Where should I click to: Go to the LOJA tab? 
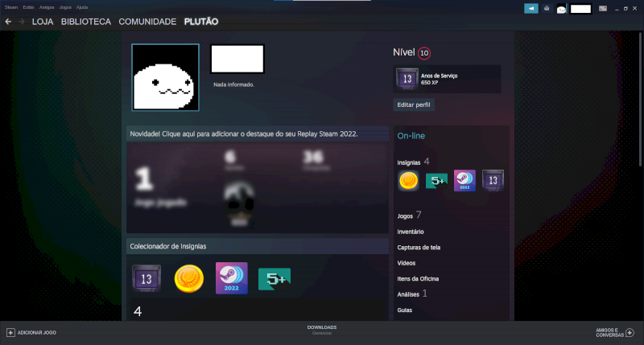[43, 22]
